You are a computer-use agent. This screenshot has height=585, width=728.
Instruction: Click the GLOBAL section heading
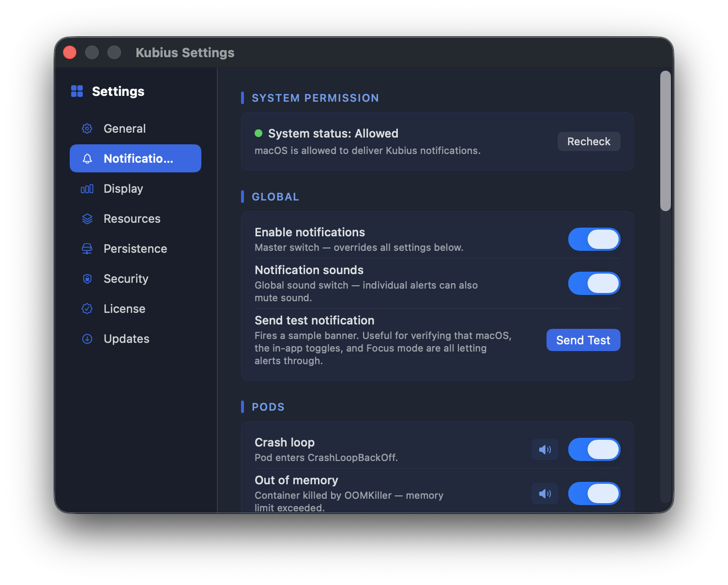point(275,197)
